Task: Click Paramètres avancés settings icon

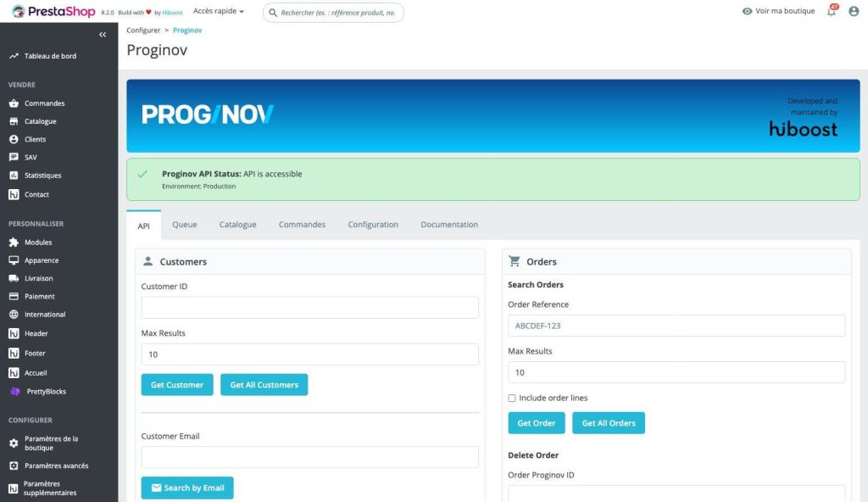Action: point(14,466)
